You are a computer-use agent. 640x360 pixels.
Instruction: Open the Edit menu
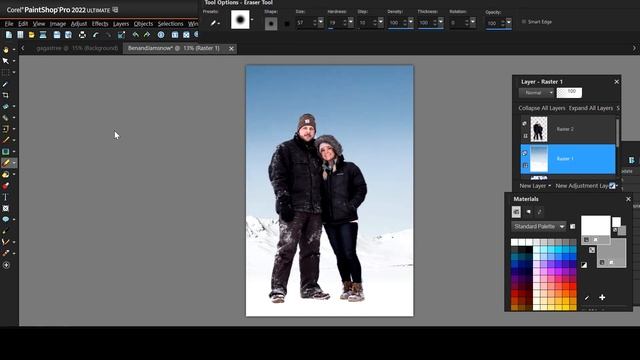[x=23, y=24]
